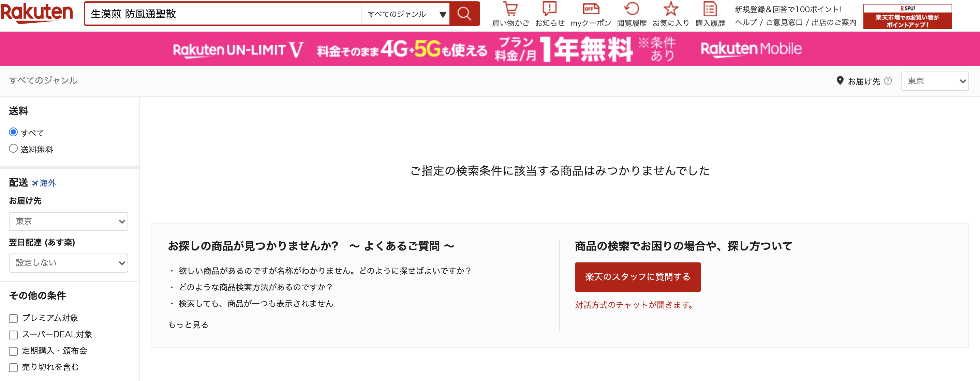Check 定期購入・頒布会 checkbox

(13, 351)
